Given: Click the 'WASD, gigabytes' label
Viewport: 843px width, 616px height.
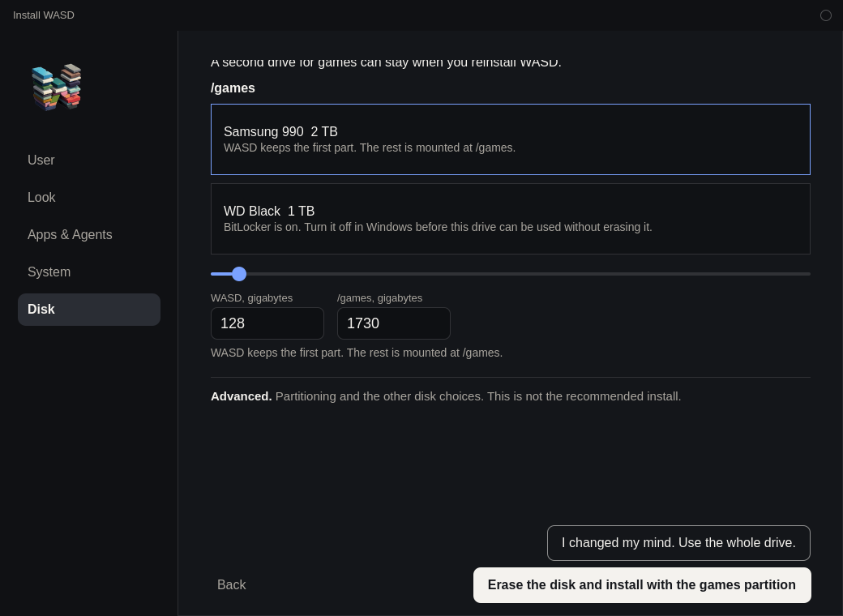Looking at the screenshot, I should tap(251, 297).
